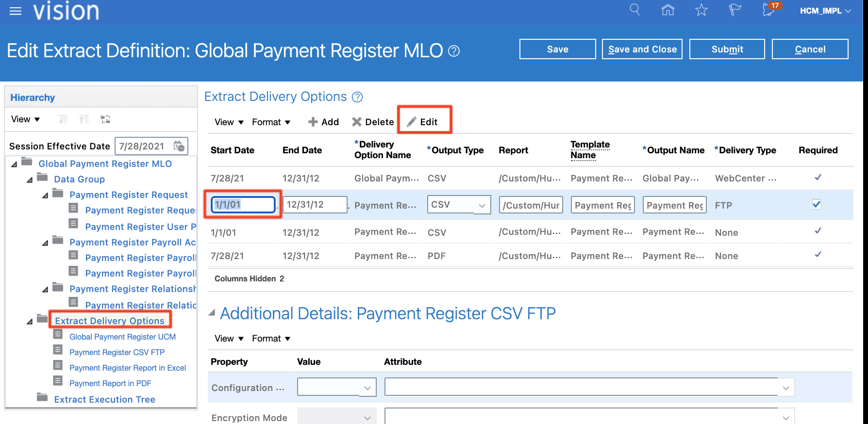868x424 pixels.
Task: Open the hamburger navigation menu
Action: (x=16, y=11)
